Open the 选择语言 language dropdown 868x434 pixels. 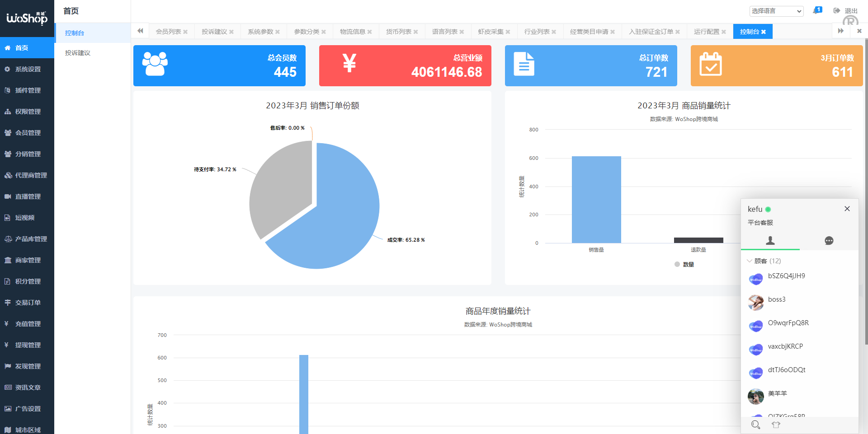coord(776,11)
